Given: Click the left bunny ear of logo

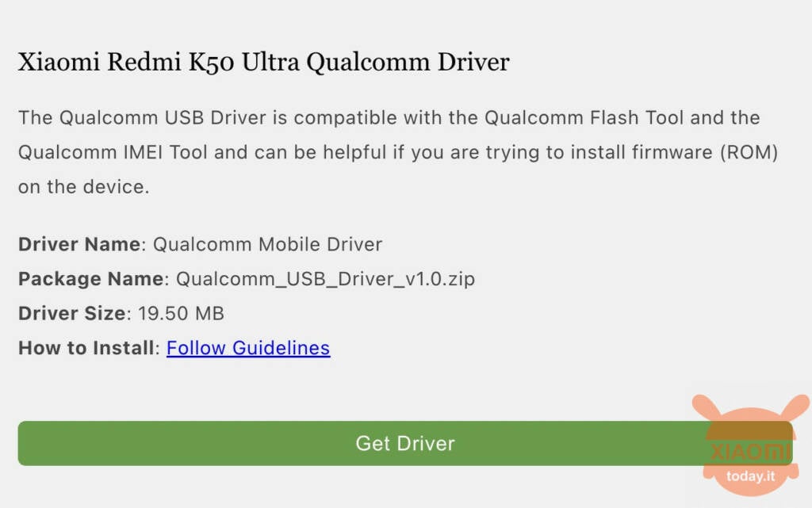Looking at the screenshot, I should [x=707, y=407].
